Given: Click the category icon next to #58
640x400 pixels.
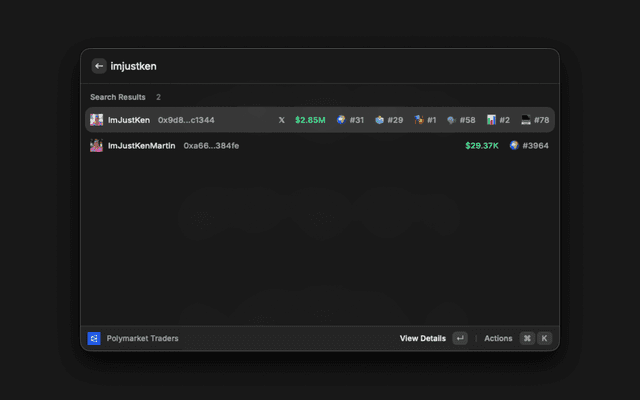Looking at the screenshot, I should 451,120.
